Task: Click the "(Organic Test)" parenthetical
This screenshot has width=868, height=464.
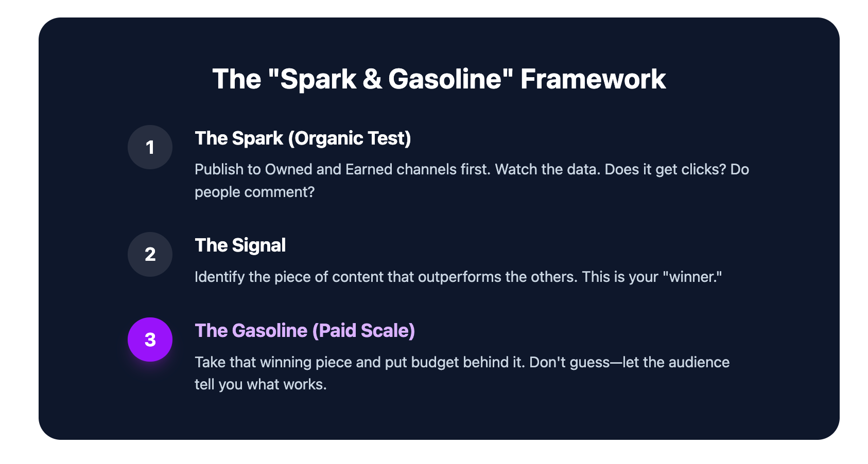Action: pyautogui.click(x=350, y=138)
